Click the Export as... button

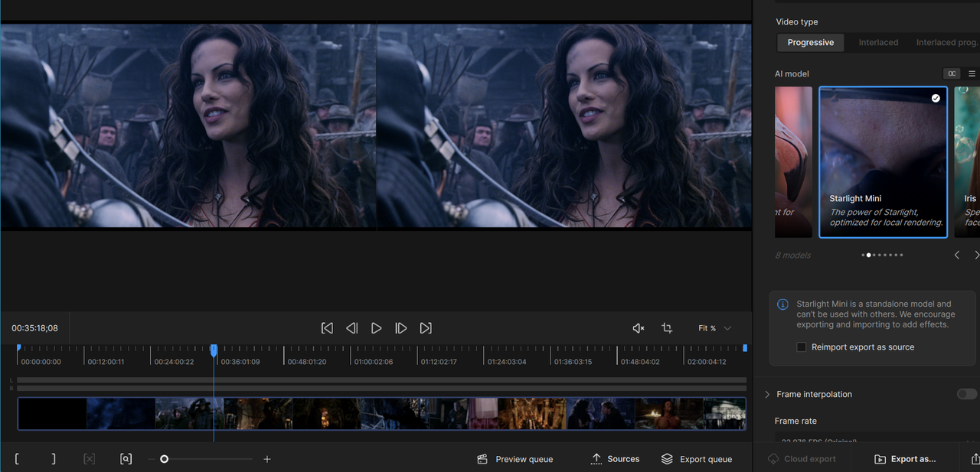point(905,459)
